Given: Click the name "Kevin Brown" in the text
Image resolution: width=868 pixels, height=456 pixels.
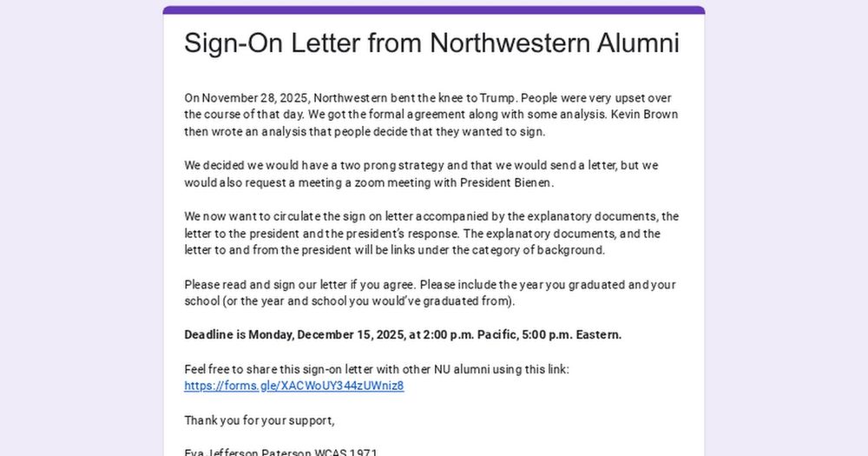Looking at the screenshot, I should click(x=645, y=115).
